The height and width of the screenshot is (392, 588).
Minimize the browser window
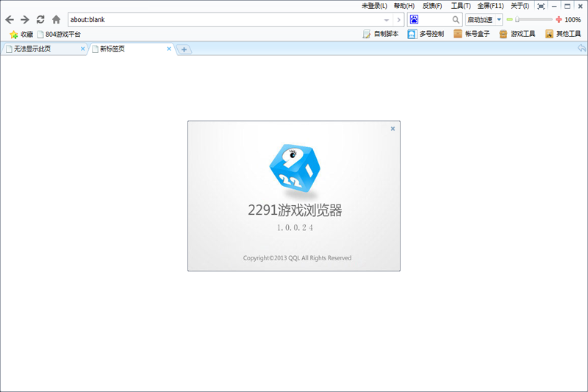pyautogui.click(x=554, y=7)
